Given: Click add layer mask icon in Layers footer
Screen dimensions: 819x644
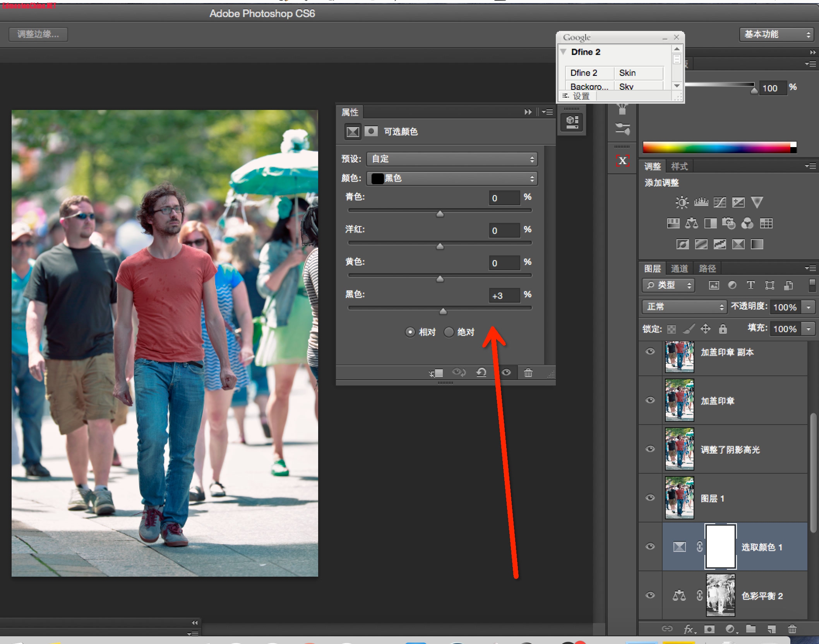Looking at the screenshot, I should coord(709,629).
